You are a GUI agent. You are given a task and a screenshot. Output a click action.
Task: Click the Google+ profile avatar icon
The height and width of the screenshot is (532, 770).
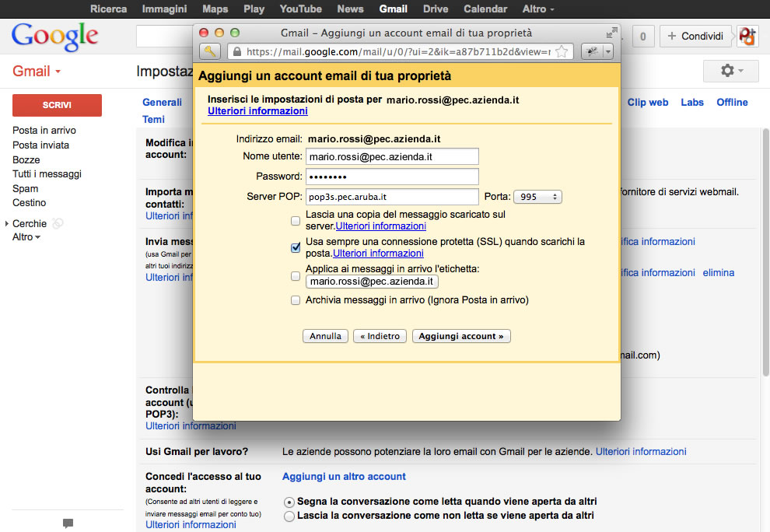(x=748, y=36)
